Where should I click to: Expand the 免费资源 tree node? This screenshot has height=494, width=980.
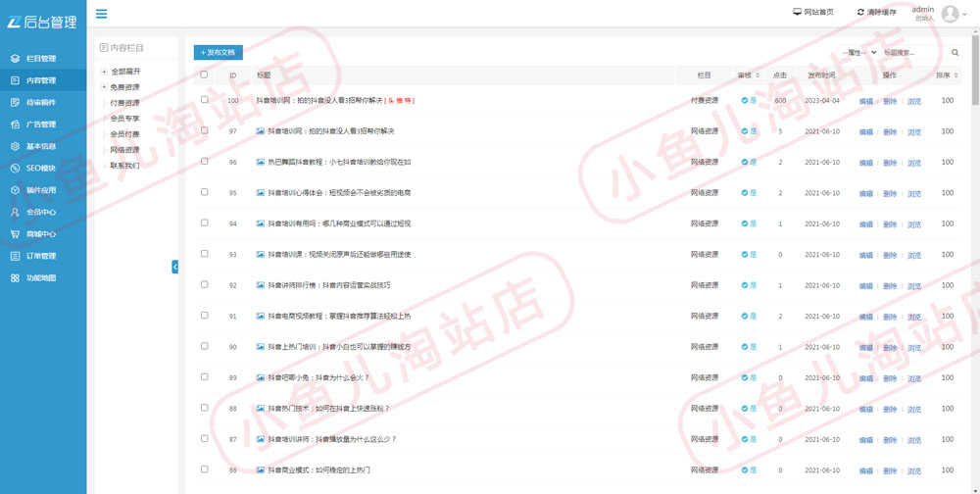[104, 87]
